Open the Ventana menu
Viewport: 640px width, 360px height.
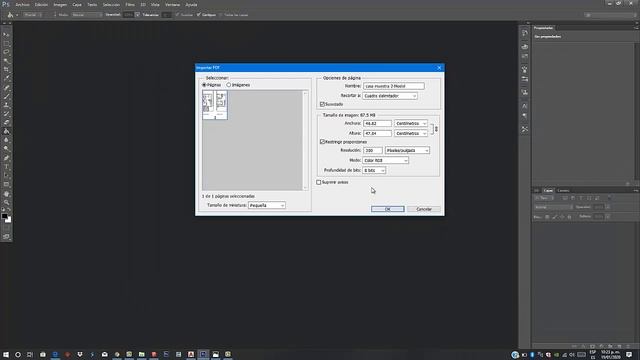coord(172,4)
